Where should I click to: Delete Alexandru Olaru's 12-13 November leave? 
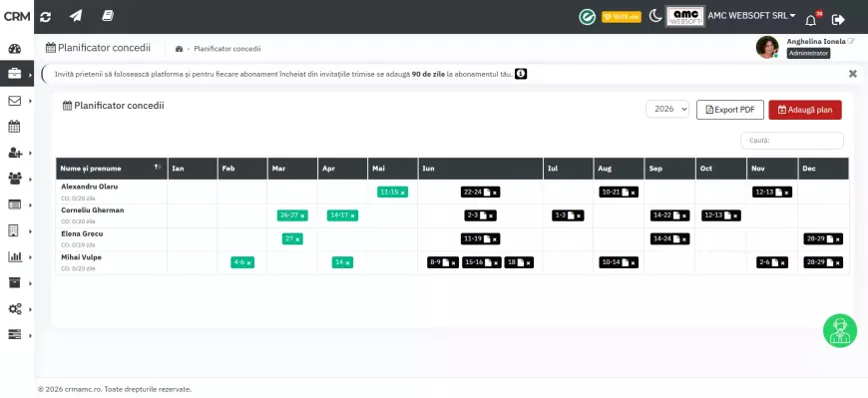pos(786,193)
